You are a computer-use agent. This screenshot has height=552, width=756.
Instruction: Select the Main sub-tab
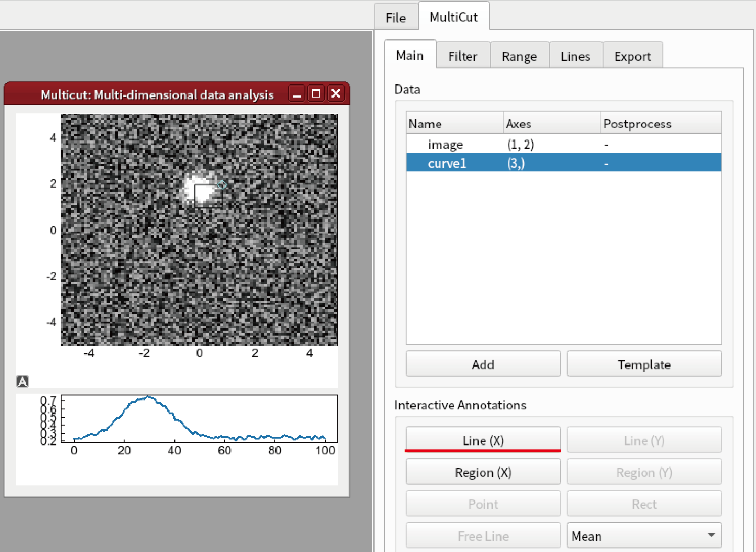coord(410,55)
